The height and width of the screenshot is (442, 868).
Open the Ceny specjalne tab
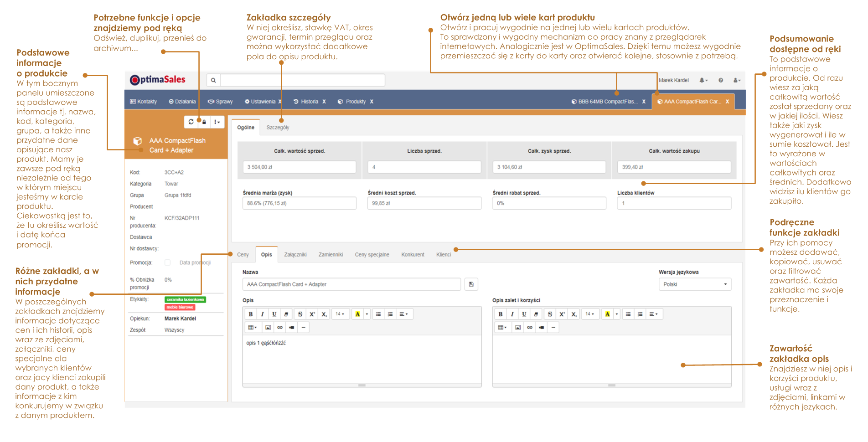372,255
